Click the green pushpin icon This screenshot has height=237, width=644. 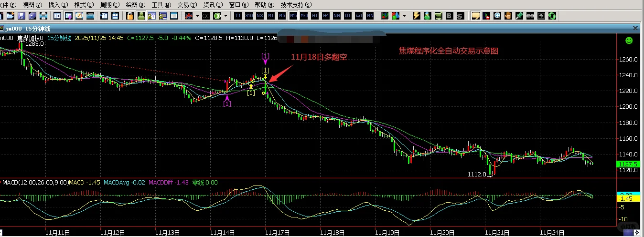tap(519, 16)
